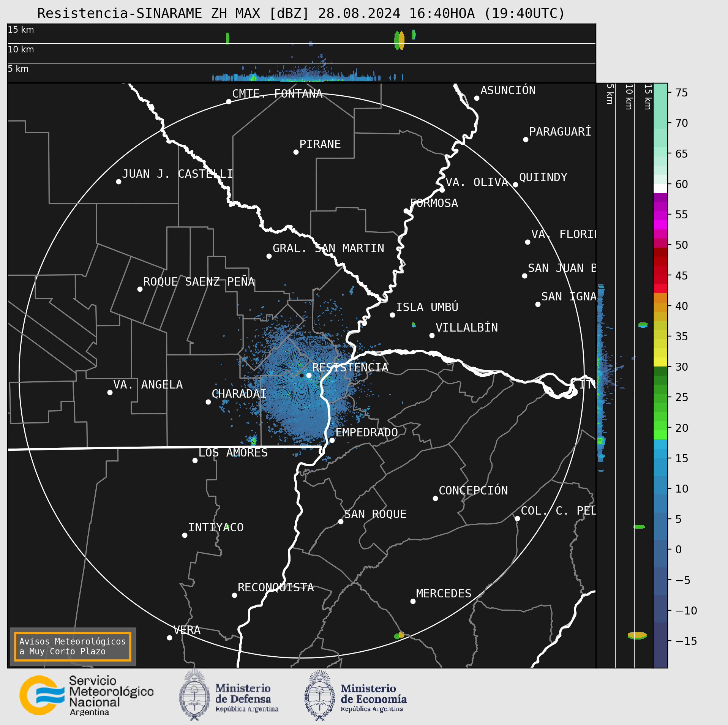728x725 pixels.
Task: Click the Avisos Meteorológicos a Muy Corto Plazo box
Action: [73, 646]
